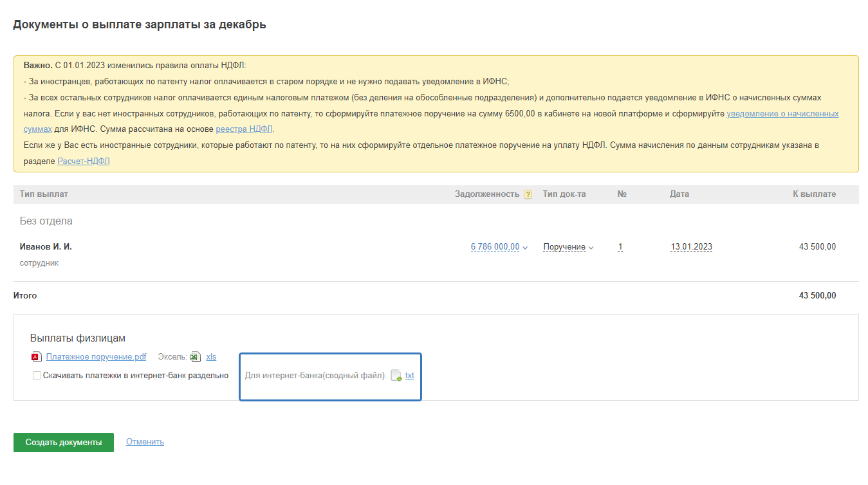Click the question mark help icon near Задолженность
Image resolution: width=868 pixels, height=485 pixels.
[528, 194]
